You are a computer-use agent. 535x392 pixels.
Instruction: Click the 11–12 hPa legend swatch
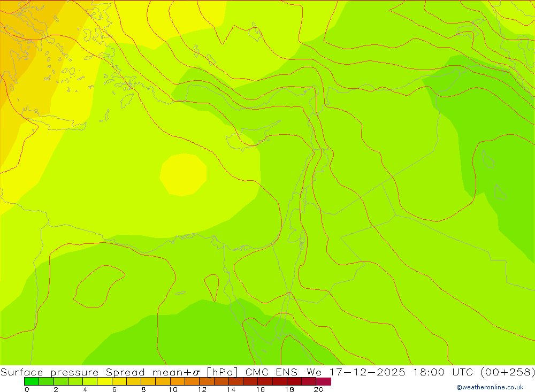192,381
